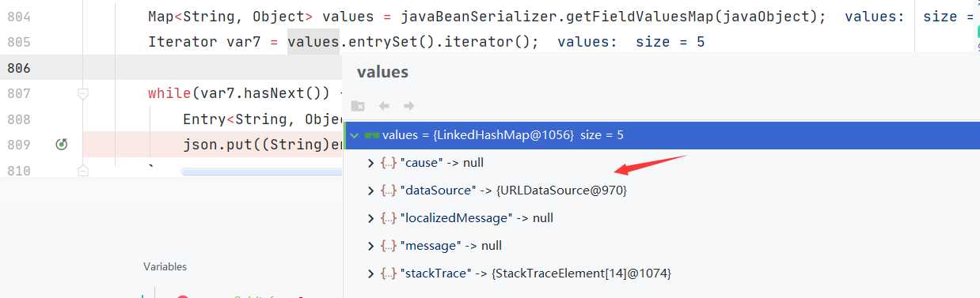The image size is (980, 298).
Task: Toggle fold marker on line 810
Action: tap(83, 170)
